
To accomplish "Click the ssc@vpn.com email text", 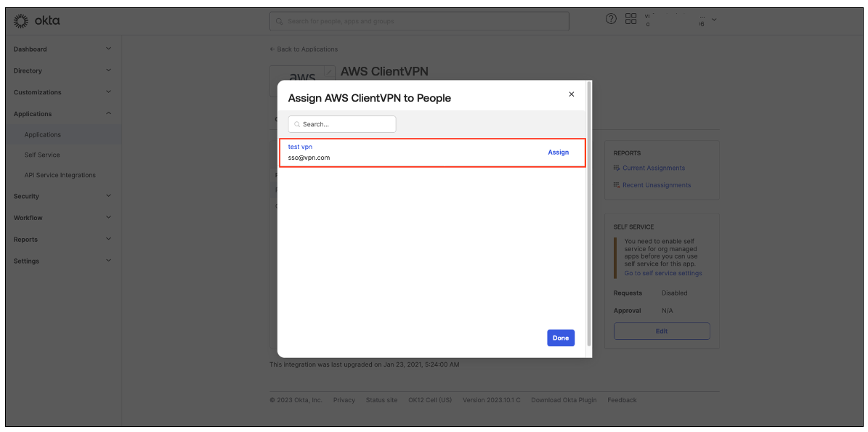I will 309,158.
